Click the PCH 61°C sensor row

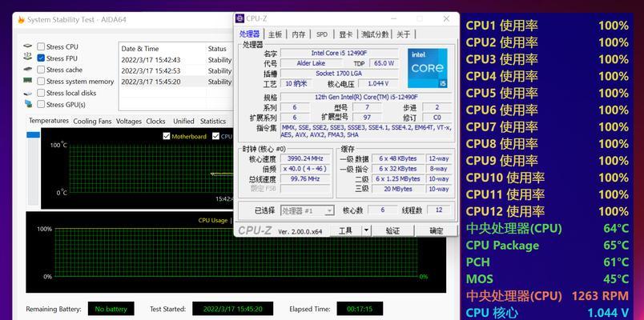547,262
